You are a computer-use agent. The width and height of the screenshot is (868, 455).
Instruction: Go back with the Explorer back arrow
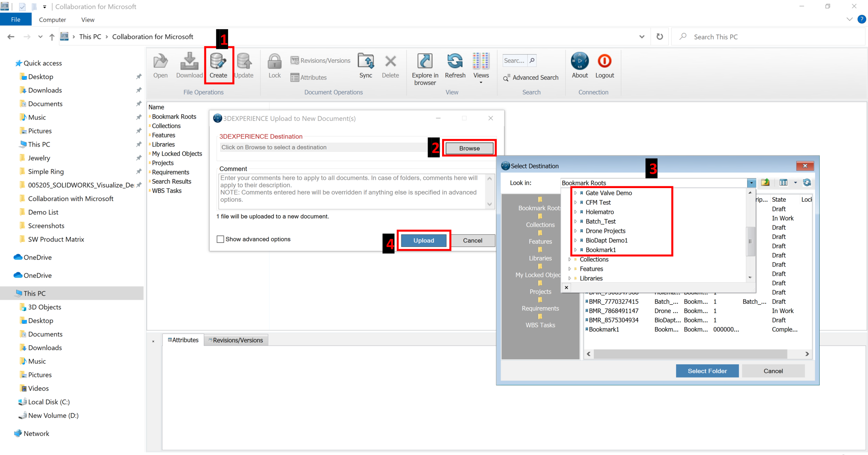click(x=11, y=37)
